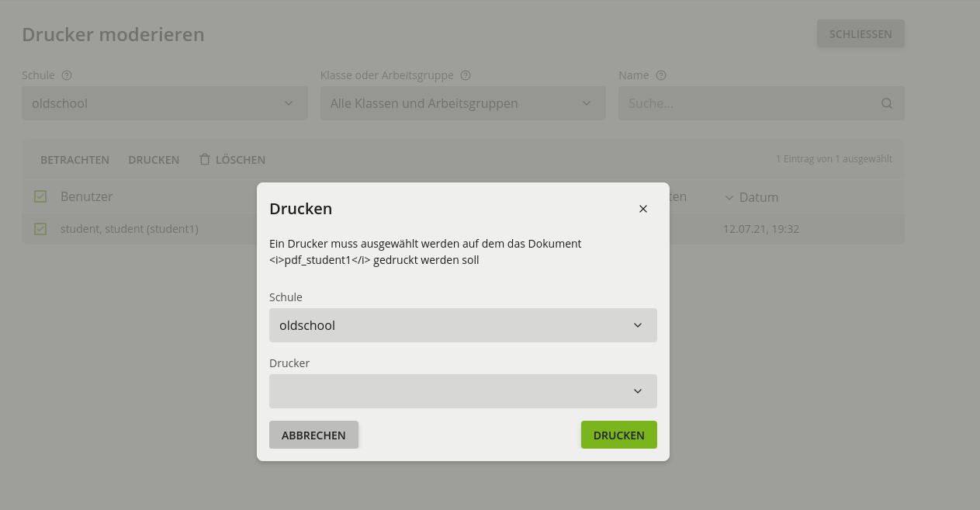The height and width of the screenshot is (510, 980).
Task: Open the background Schule filter dropdown
Action: 164,103
